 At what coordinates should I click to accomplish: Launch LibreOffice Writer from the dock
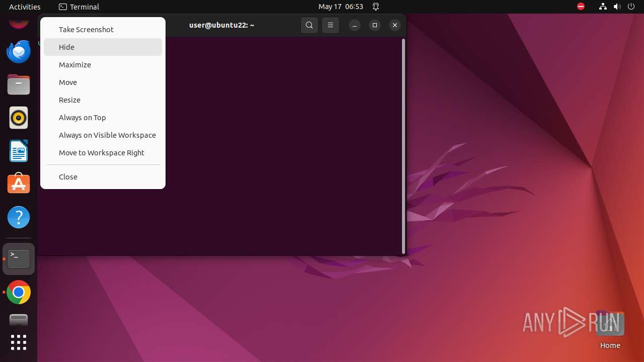tap(19, 151)
